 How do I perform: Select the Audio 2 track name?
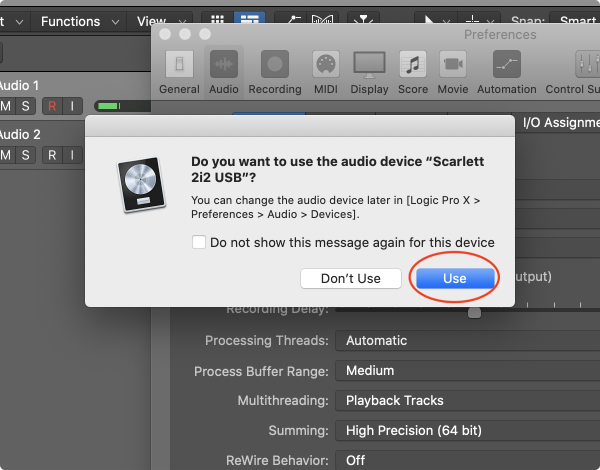point(20,134)
